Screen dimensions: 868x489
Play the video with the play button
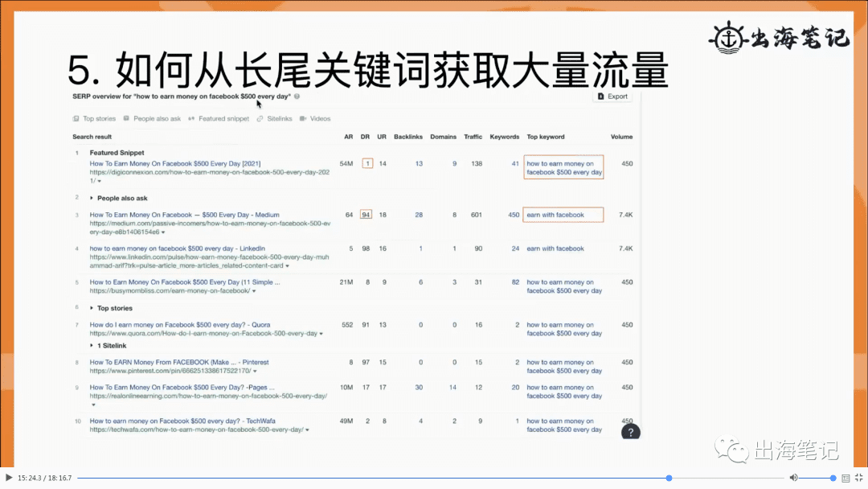point(9,478)
